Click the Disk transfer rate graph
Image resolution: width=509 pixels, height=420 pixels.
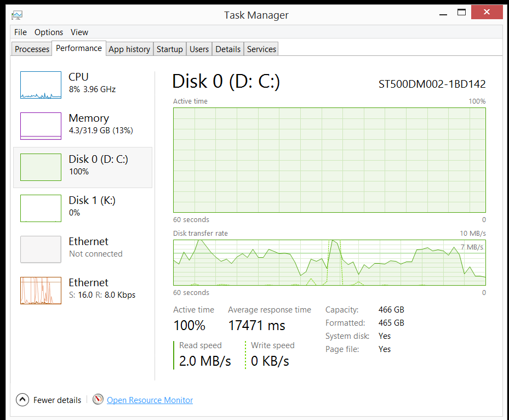[329, 263]
